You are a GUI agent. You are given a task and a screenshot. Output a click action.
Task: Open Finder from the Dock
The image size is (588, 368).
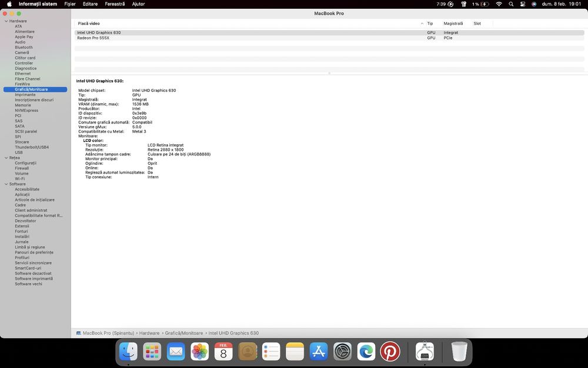click(x=128, y=352)
